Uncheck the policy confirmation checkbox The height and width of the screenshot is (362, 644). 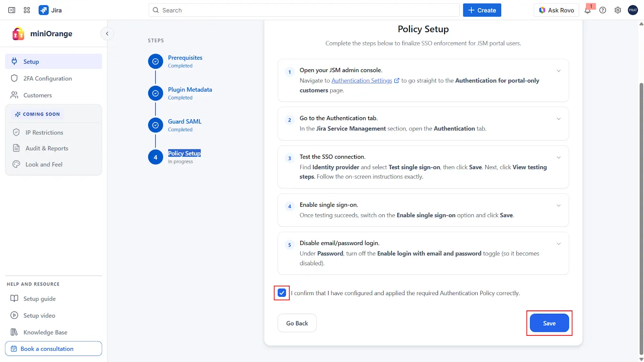pyautogui.click(x=282, y=293)
